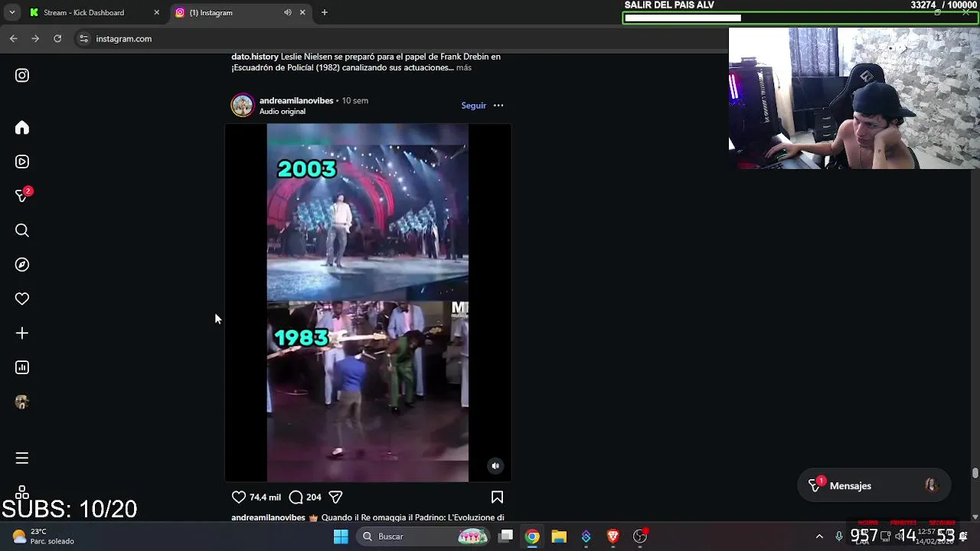
Task: Open profile avatar in sidebar
Action: [22, 402]
